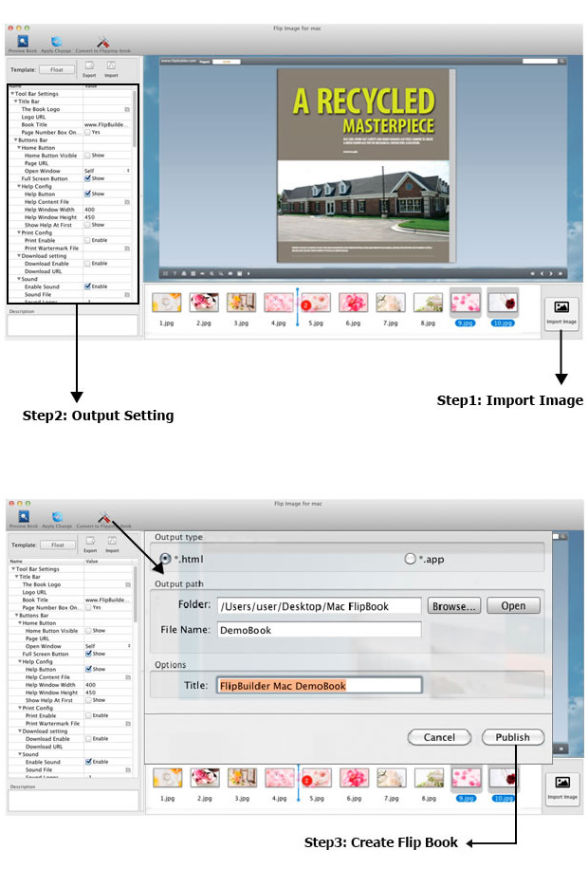
Task: Click the Browse... button for output folder
Action: 454,606
